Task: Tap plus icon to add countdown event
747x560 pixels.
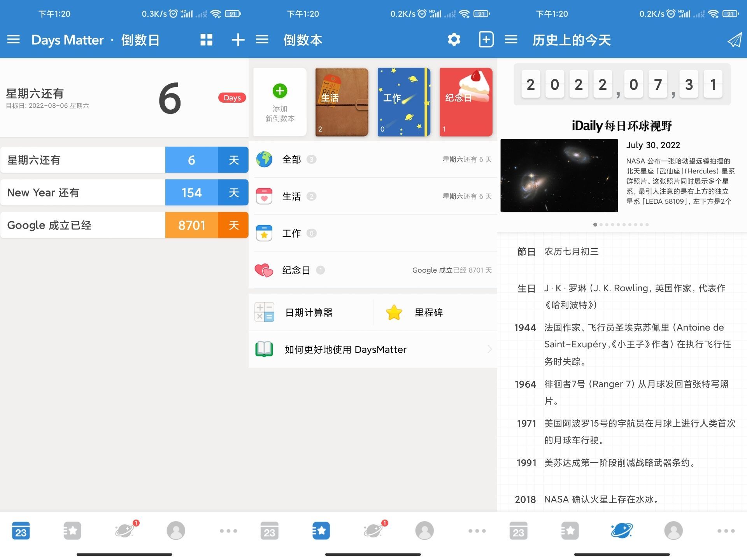Action: coord(238,40)
